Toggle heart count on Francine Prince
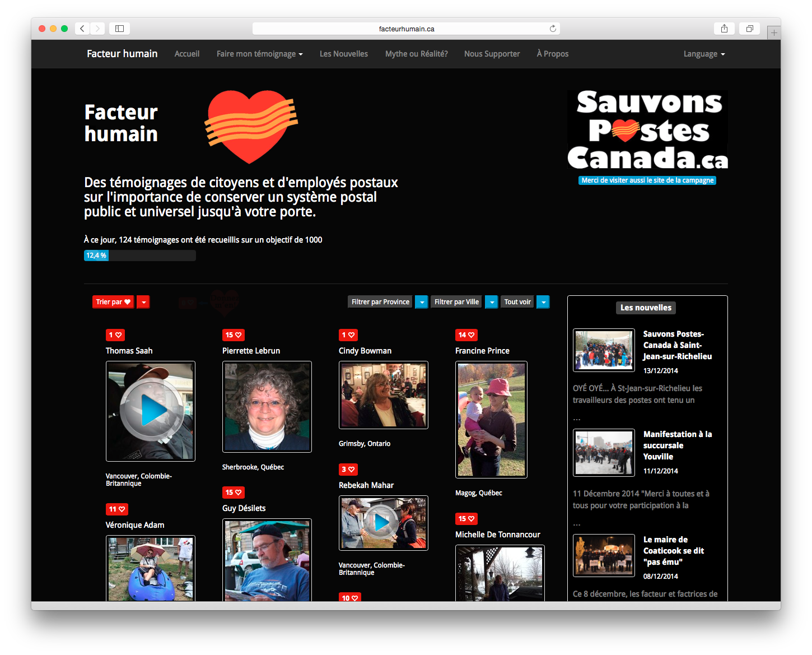The height and width of the screenshot is (655, 812). (x=466, y=335)
